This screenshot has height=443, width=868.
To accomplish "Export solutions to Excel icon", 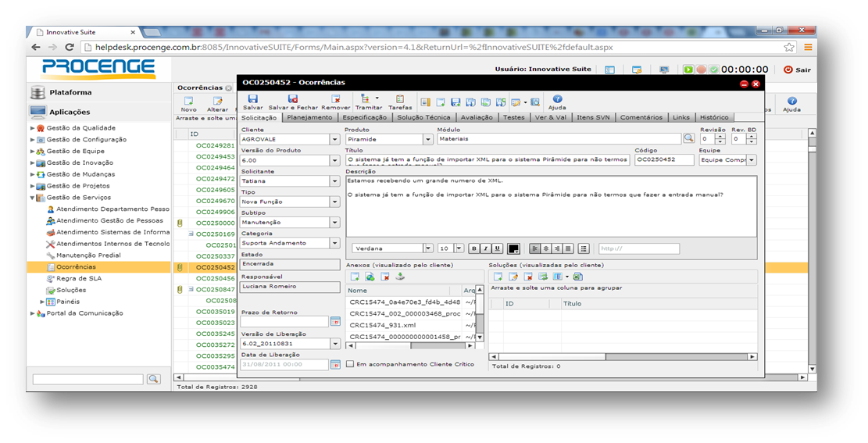I will (x=578, y=277).
